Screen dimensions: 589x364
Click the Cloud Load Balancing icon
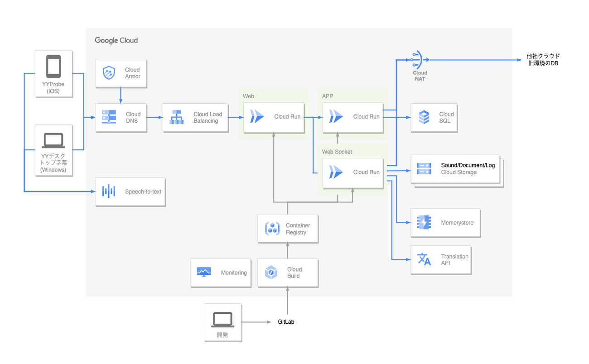click(177, 117)
